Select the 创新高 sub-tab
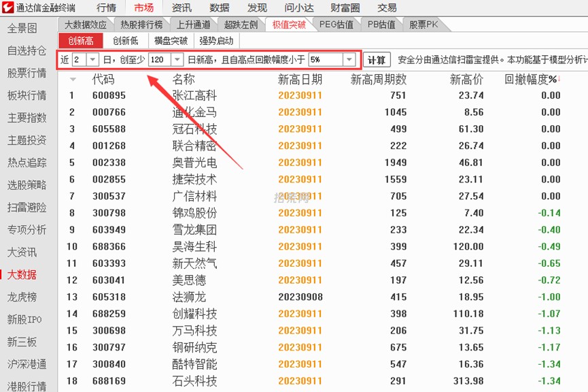This screenshot has height=392, width=588. click(81, 41)
